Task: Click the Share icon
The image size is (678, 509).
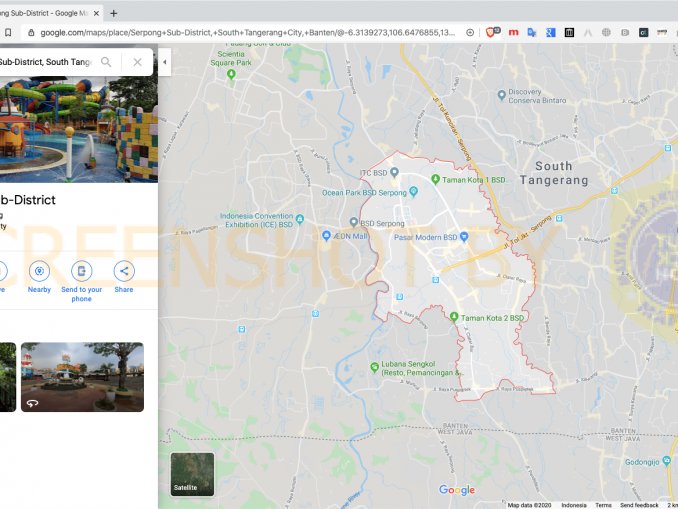Action: click(x=124, y=271)
